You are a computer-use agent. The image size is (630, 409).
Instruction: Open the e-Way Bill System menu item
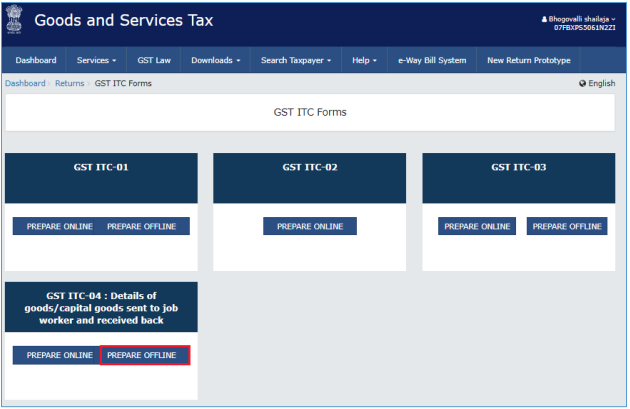[x=432, y=60]
